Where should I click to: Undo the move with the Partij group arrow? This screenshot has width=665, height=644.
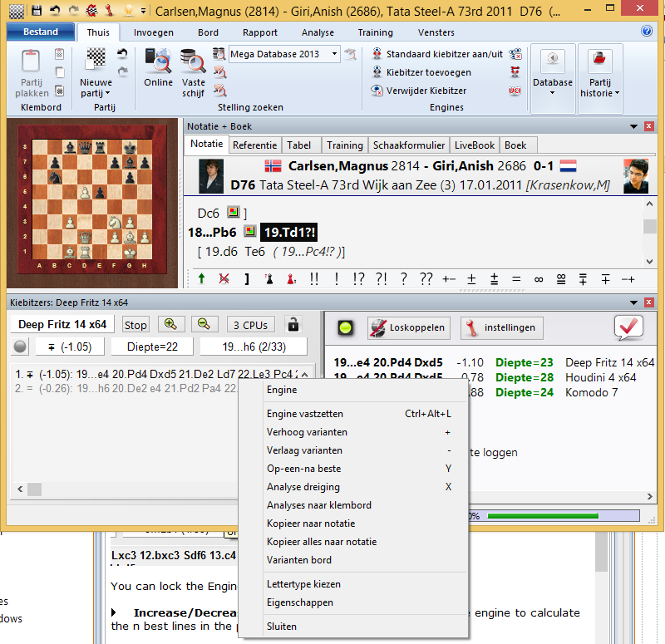click(x=122, y=53)
